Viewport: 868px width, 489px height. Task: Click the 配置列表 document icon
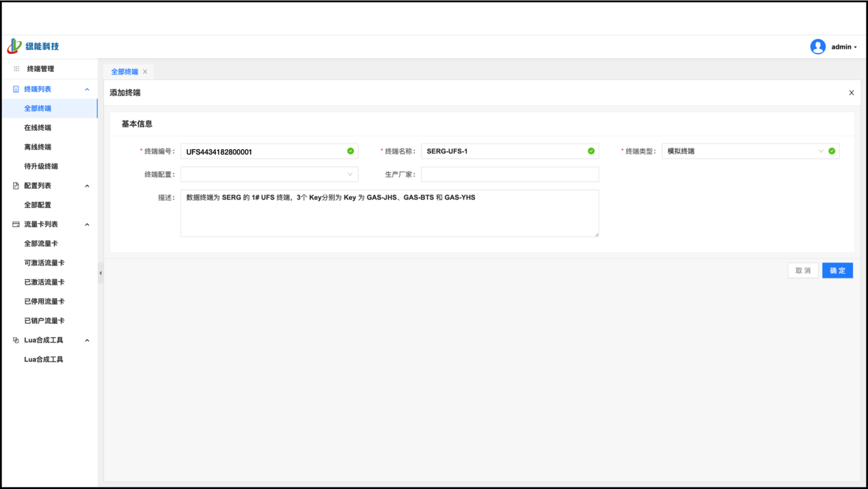(16, 186)
